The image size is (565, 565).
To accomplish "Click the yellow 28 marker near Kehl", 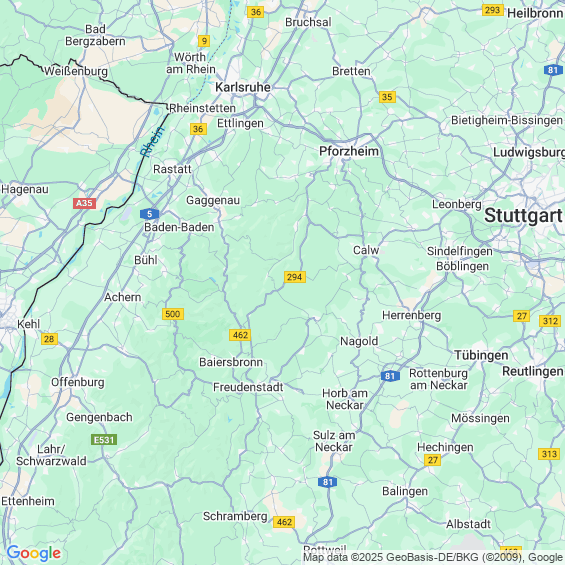I will click(x=49, y=339).
